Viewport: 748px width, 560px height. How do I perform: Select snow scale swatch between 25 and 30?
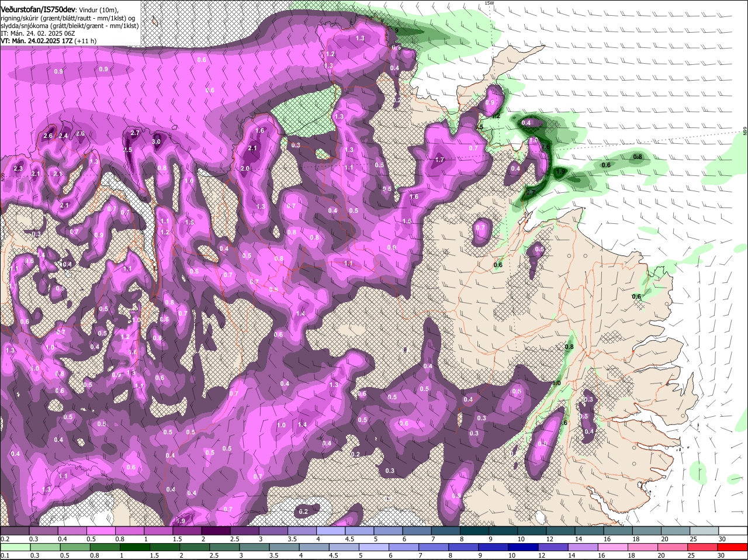point(705,530)
